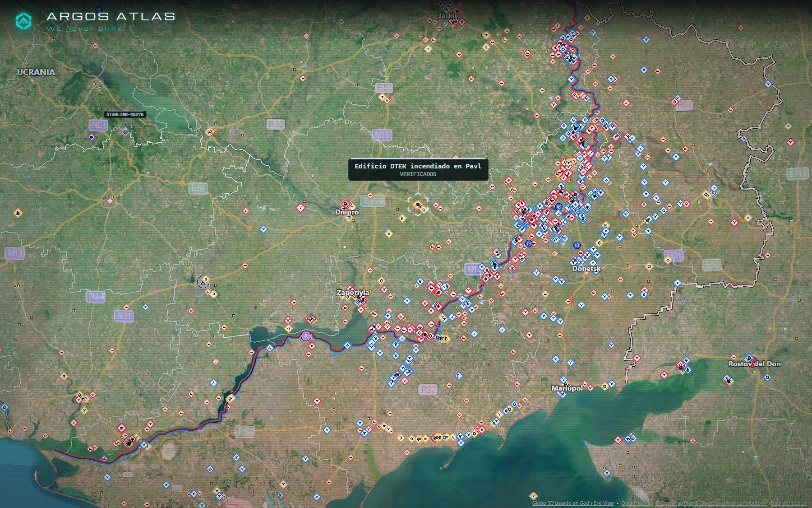812x508 pixels.
Task: Select the R52 road shield
Action: click(276, 124)
